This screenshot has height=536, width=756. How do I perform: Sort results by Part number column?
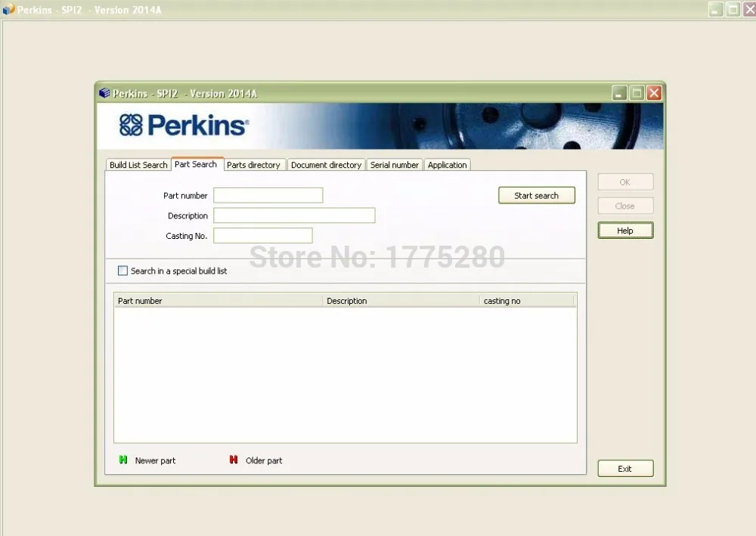click(x=218, y=301)
